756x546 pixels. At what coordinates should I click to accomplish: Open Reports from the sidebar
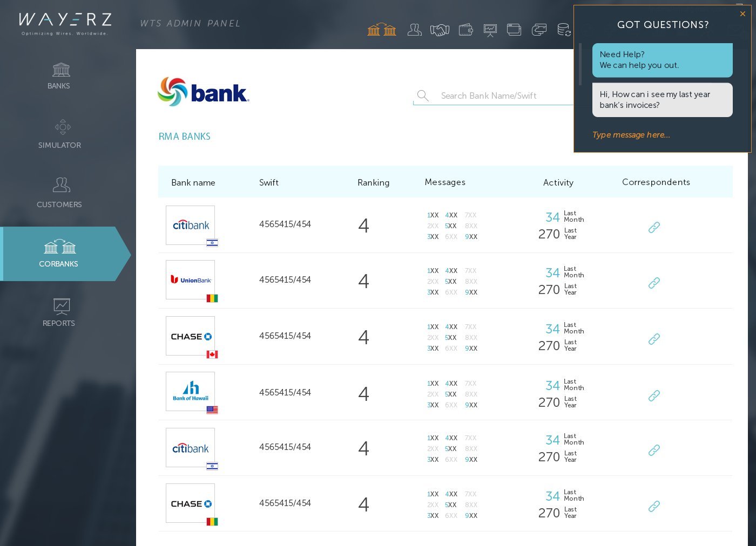pos(59,312)
